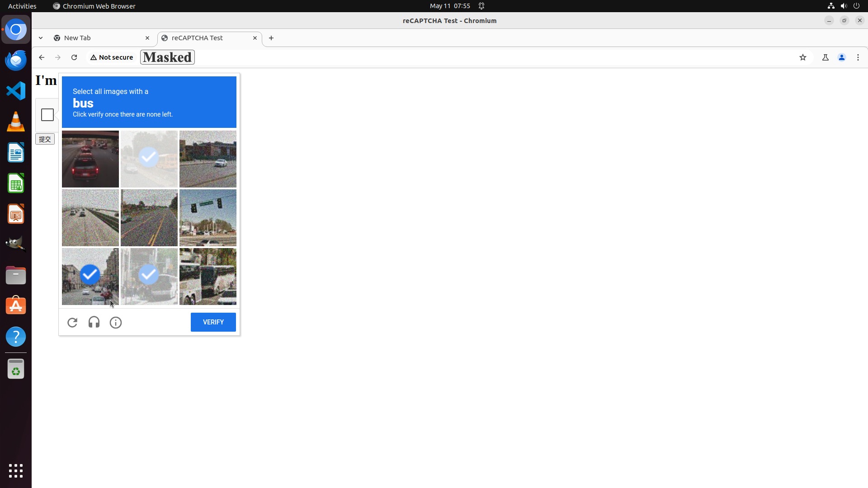Image resolution: width=868 pixels, height=488 pixels.
Task: Close the reCAPTCHA Test tab
Action: click(x=255, y=38)
